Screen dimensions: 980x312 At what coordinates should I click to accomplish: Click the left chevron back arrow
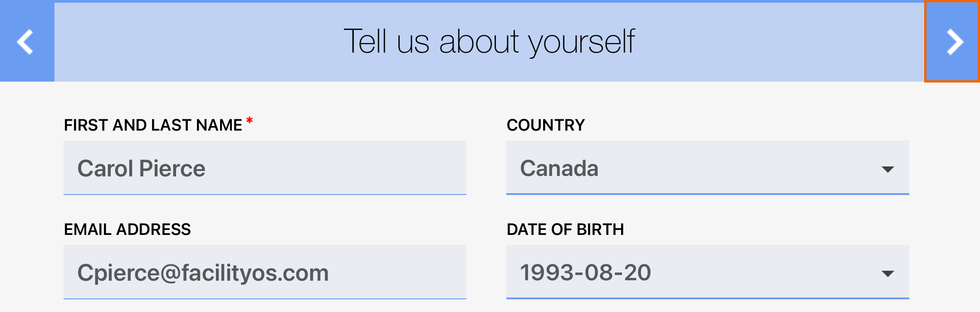(25, 42)
